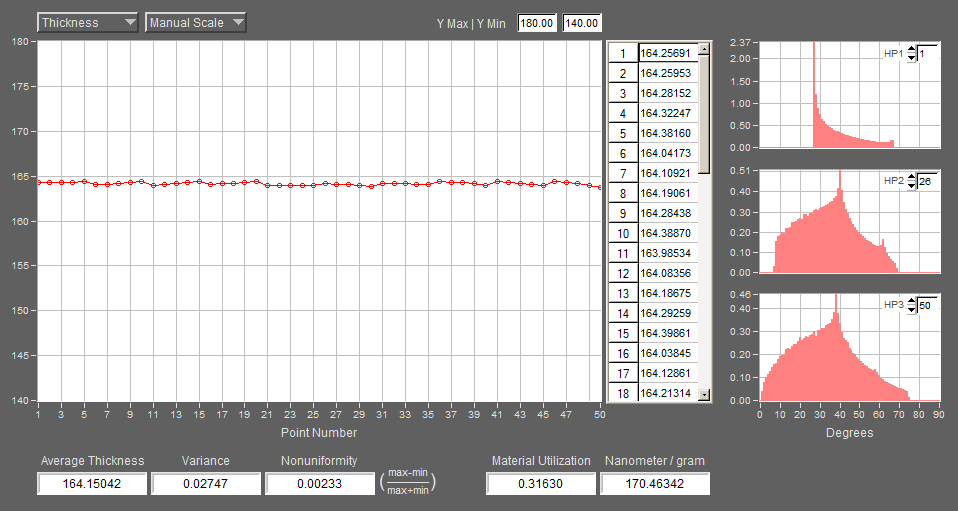Increment the HP1 stepper value
The width and height of the screenshot is (958, 511).
pos(912,50)
